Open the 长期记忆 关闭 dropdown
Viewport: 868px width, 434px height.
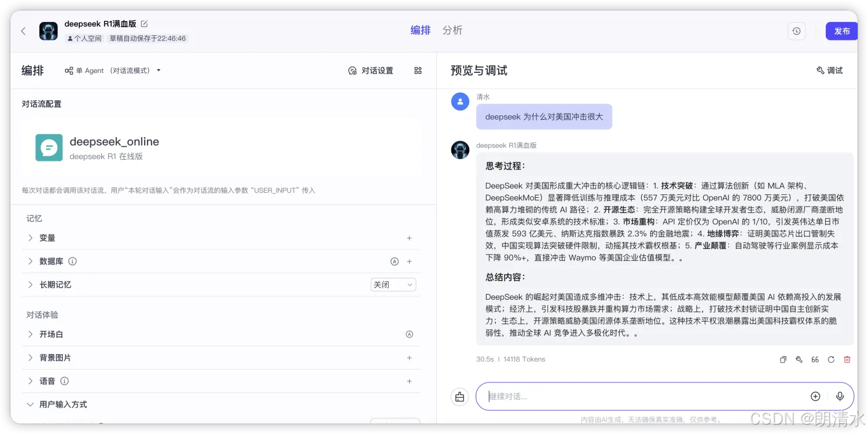click(393, 285)
